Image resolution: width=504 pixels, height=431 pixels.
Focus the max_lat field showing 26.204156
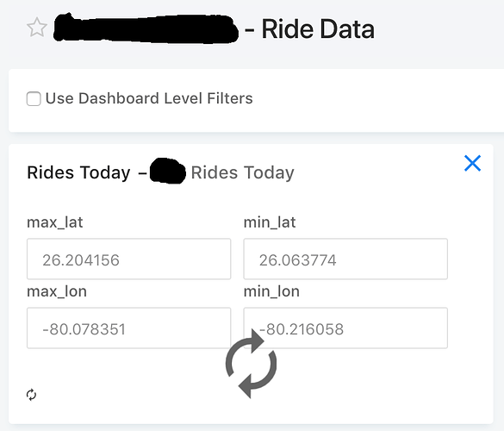[129, 259]
